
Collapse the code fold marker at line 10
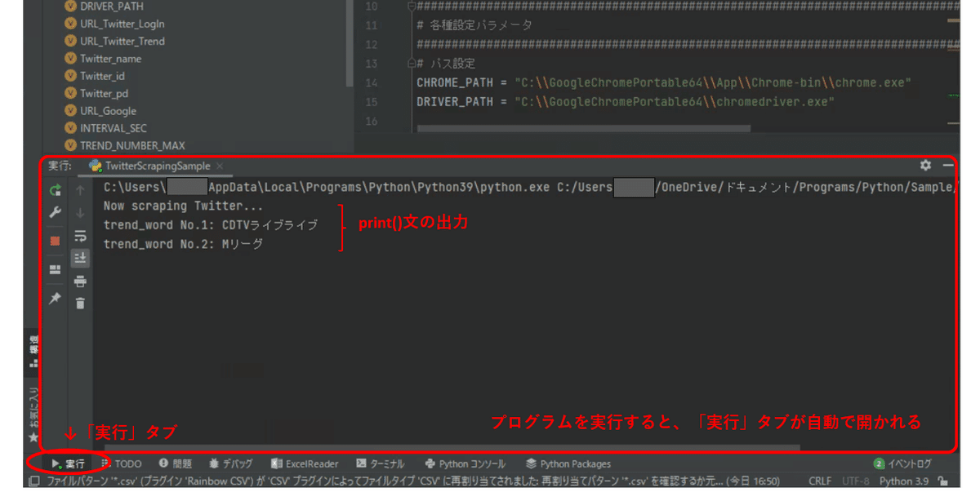click(411, 7)
